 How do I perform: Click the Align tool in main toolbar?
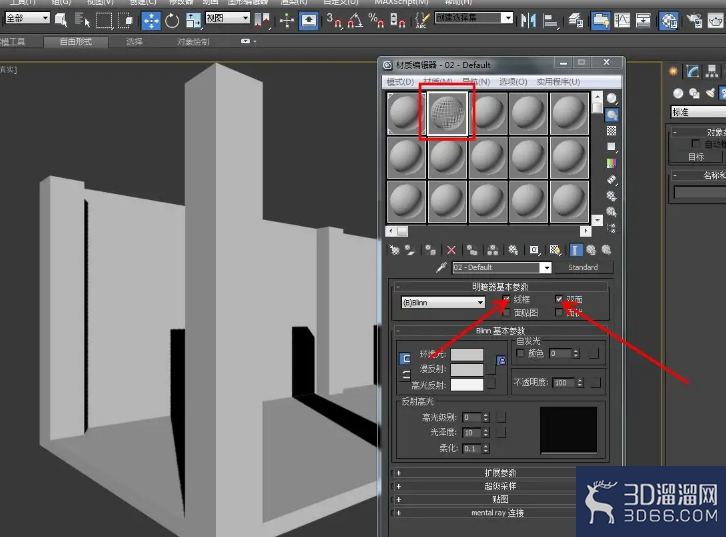click(550, 20)
